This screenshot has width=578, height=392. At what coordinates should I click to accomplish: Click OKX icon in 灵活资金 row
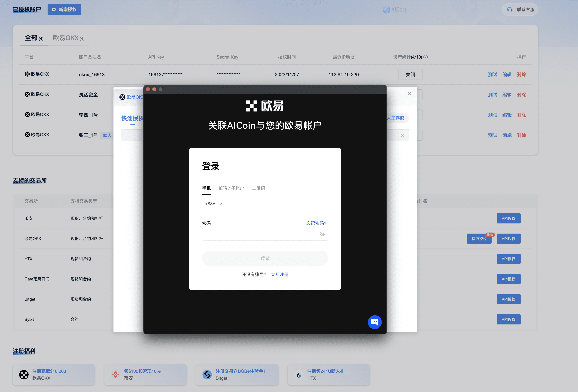pos(27,94)
